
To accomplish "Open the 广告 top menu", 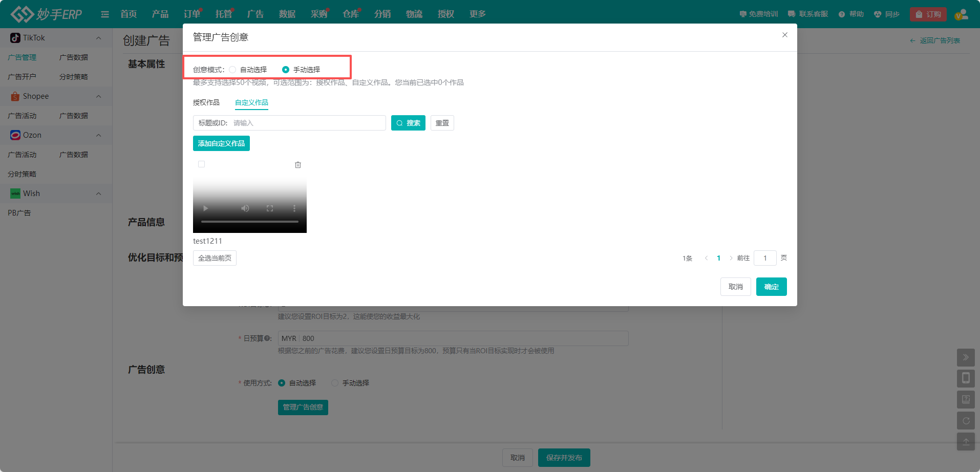I will [x=255, y=14].
